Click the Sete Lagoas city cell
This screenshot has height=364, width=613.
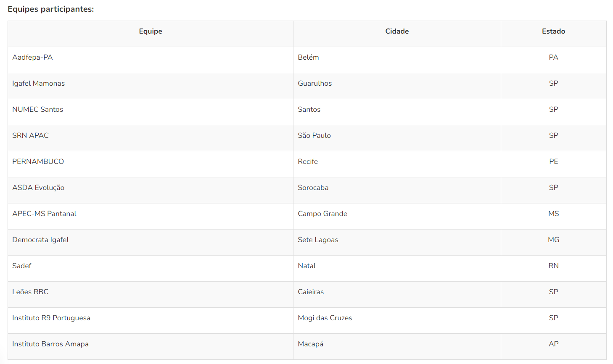coord(318,240)
